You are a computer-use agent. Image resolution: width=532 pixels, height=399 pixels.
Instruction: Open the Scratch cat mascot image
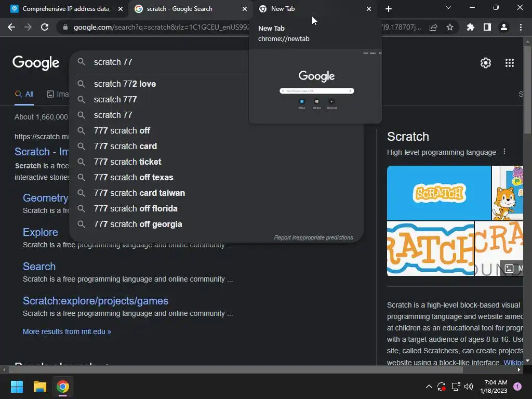click(508, 193)
